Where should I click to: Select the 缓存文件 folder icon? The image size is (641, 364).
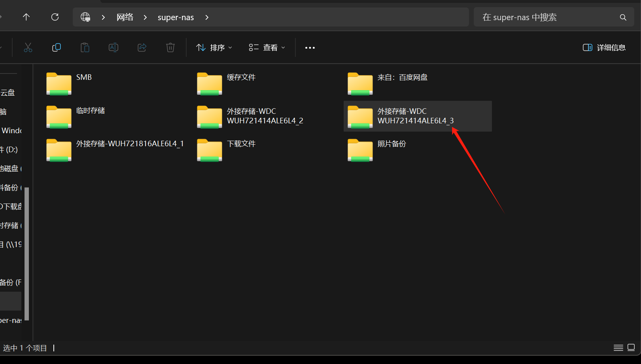210,84
